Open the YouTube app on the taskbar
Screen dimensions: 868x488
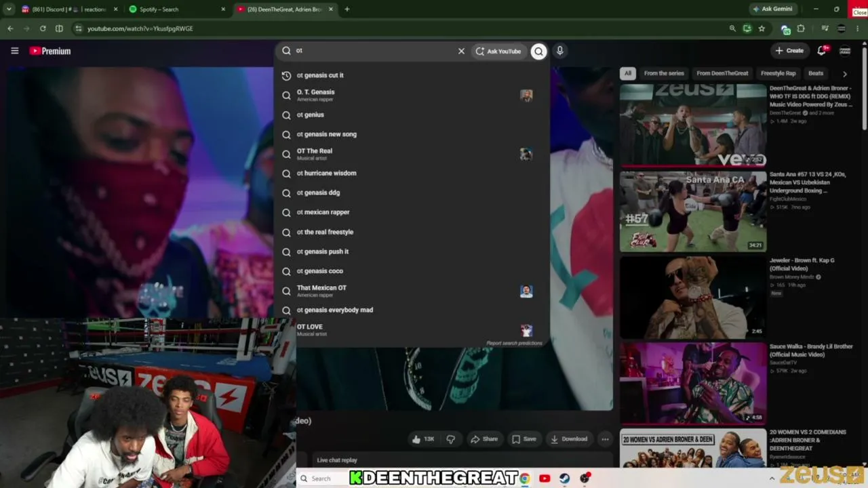(x=545, y=479)
